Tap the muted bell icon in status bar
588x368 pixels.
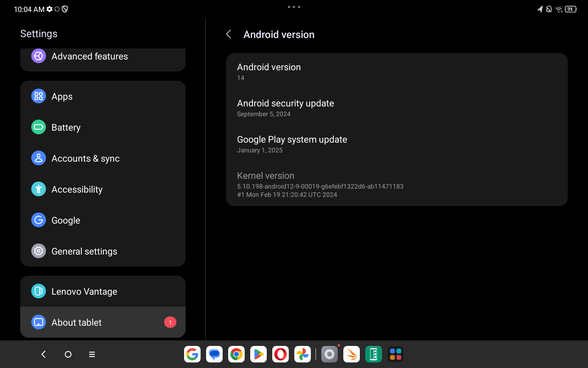[549, 9]
